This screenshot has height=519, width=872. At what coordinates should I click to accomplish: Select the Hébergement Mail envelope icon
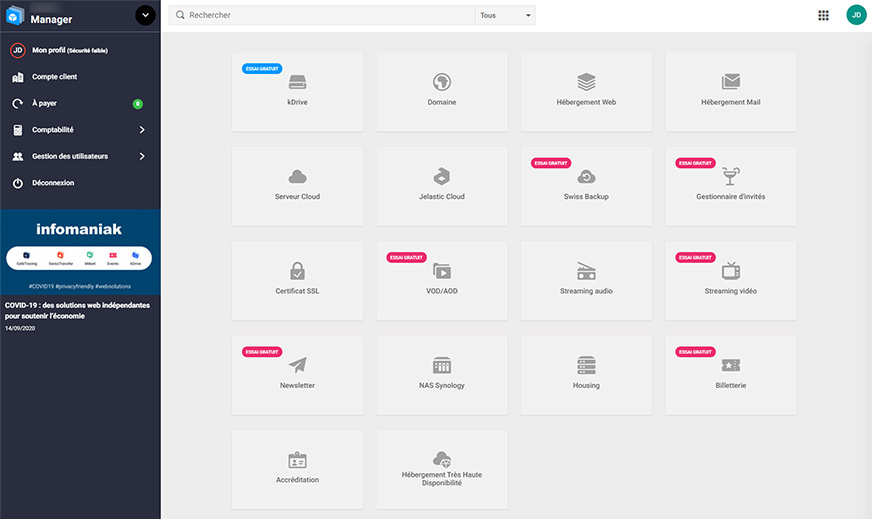click(731, 82)
